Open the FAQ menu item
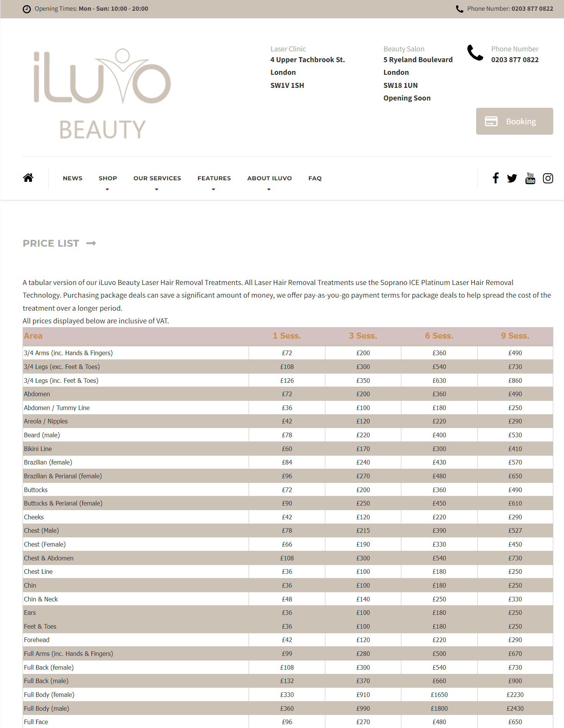 coord(315,178)
